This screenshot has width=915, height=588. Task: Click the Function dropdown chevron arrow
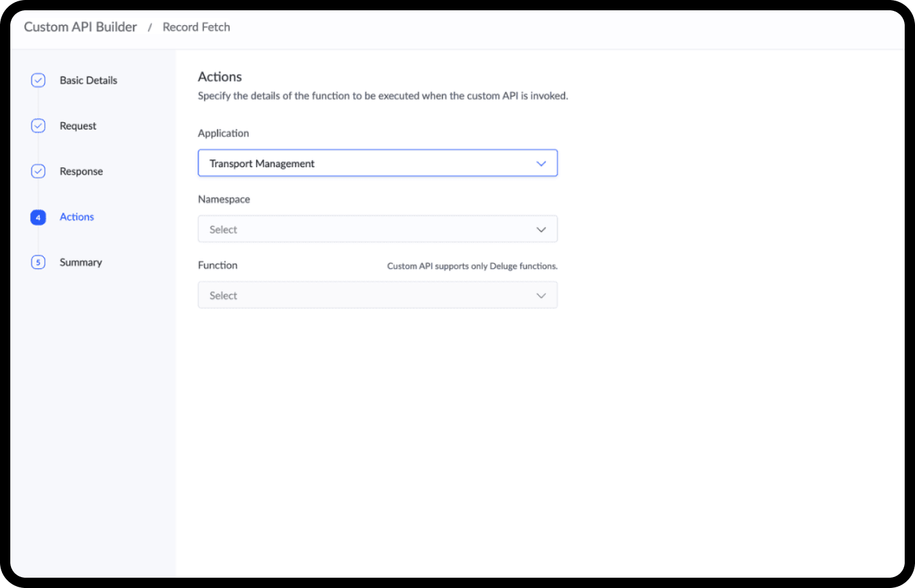click(541, 296)
